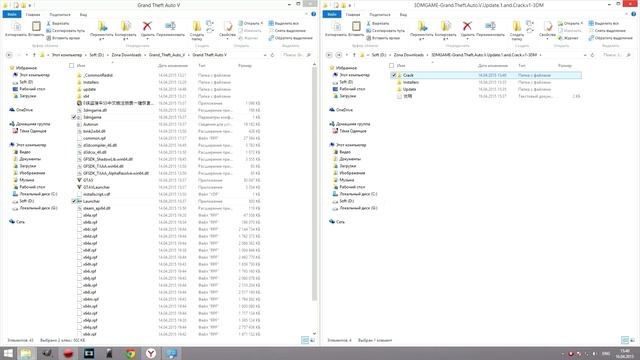The height and width of the screenshot is (360, 640).
Task: Click Copy path in right window ribbon
Action: pyautogui.click(x=385, y=31)
